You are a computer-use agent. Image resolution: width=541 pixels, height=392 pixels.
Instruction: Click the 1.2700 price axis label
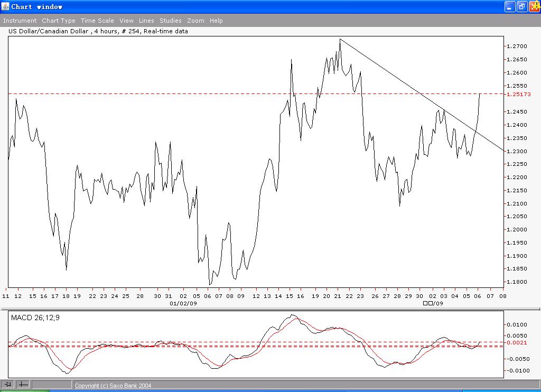[x=517, y=46]
